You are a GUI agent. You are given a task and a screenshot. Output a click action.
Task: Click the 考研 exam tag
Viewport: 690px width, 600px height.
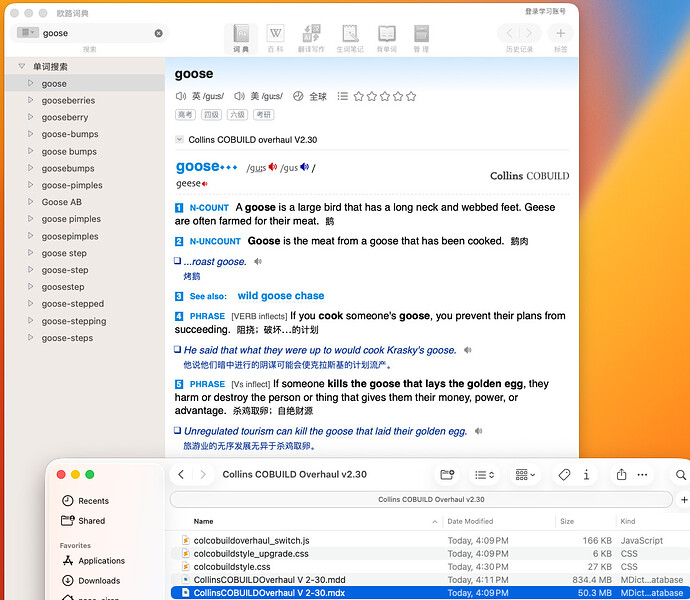264,115
